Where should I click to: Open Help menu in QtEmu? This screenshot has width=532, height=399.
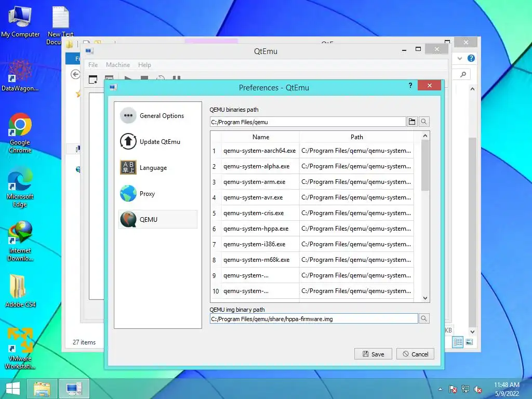coord(144,65)
